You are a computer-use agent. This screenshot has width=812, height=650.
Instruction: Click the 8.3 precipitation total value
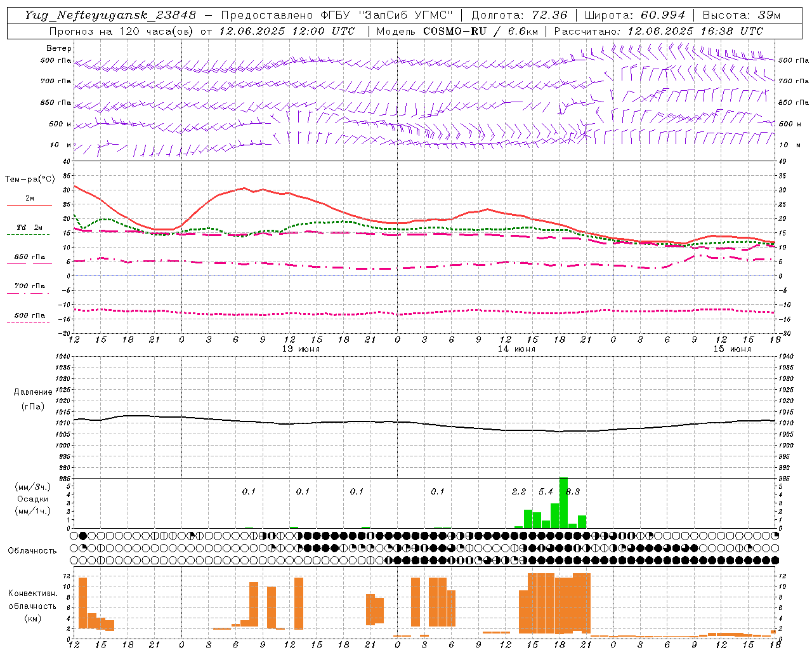click(x=573, y=491)
